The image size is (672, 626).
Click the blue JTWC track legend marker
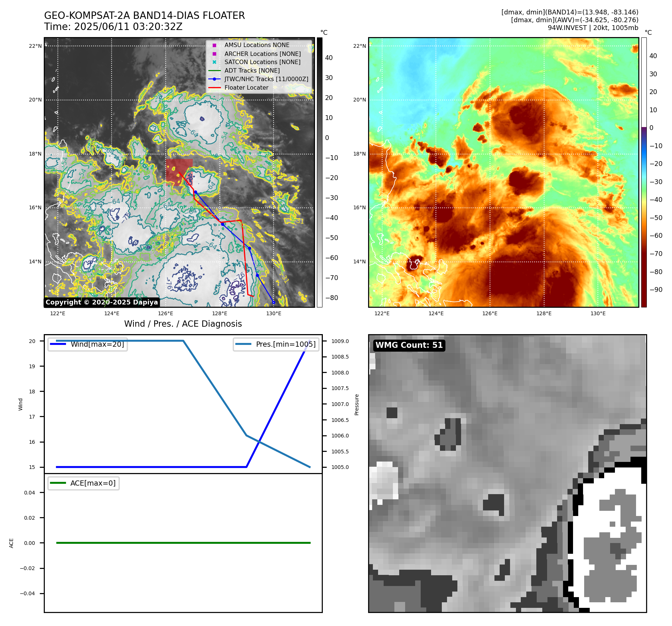[214, 79]
